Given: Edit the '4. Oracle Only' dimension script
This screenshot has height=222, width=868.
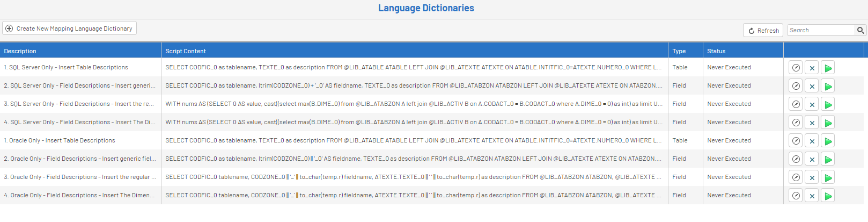Looking at the screenshot, I should pyautogui.click(x=796, y=196).
